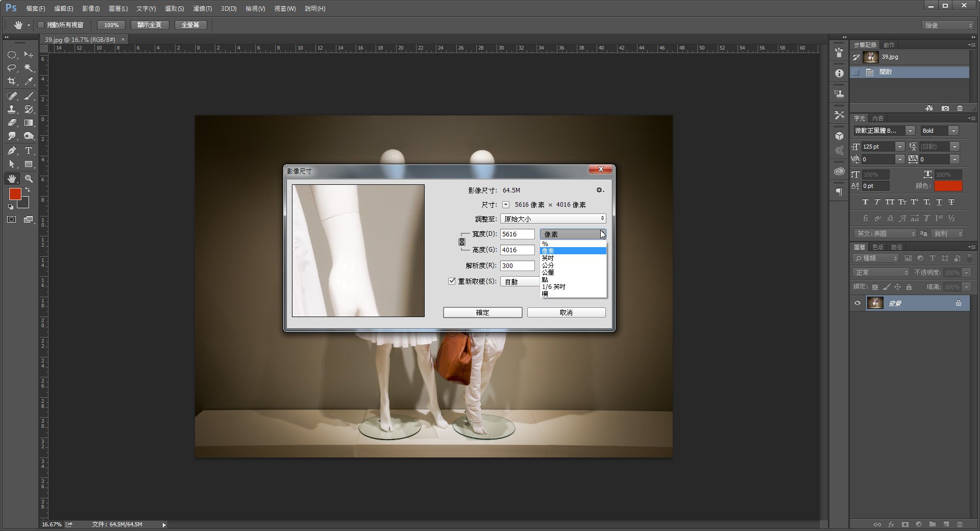Open Creative Cloud Libraries panel icon

(839, 172)
